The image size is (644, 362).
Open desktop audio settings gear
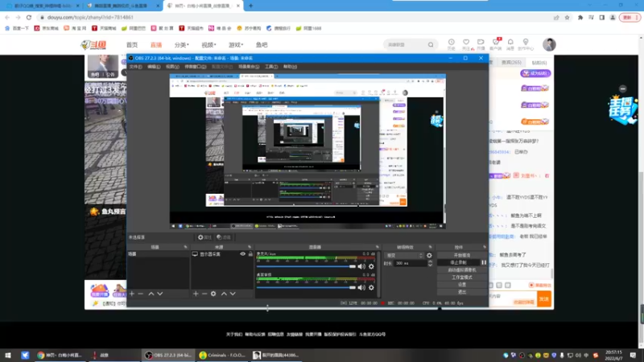tap(371, 288)
